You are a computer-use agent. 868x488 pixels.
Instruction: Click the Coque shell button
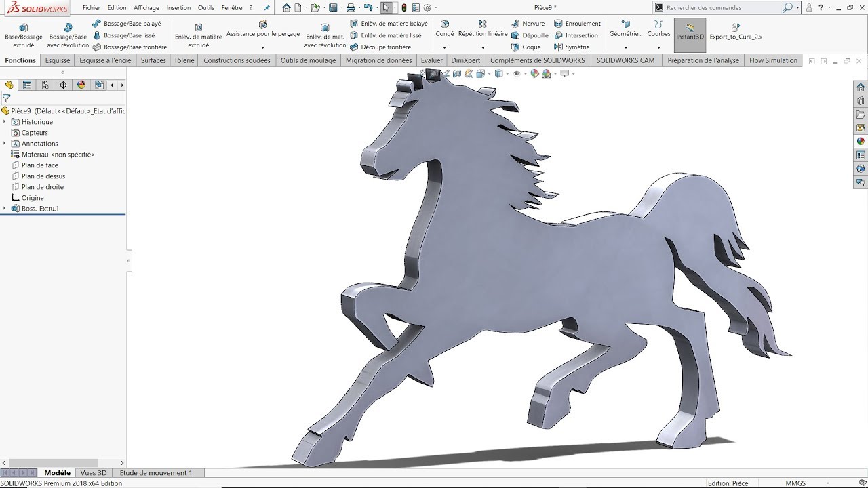point(526,47)
